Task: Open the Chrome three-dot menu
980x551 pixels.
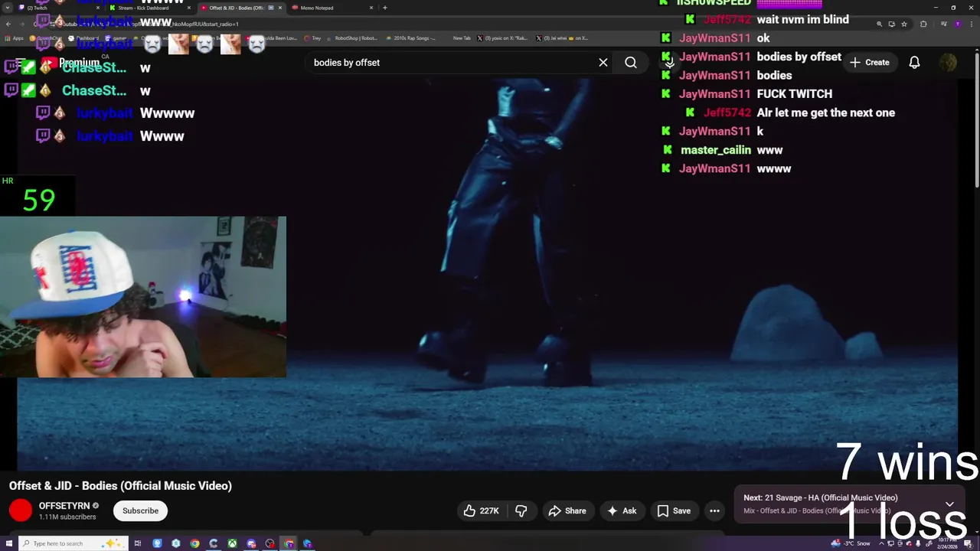Action: [x=972, y=24]
